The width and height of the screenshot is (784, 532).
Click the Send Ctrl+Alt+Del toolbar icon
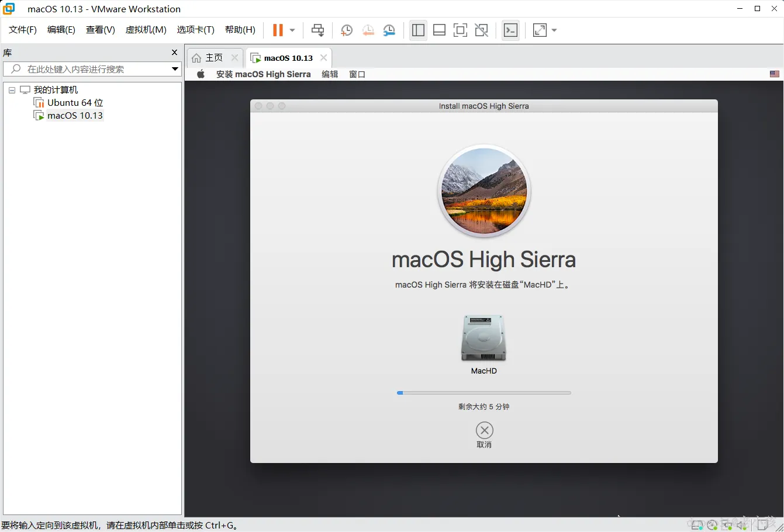click(317, 30)
